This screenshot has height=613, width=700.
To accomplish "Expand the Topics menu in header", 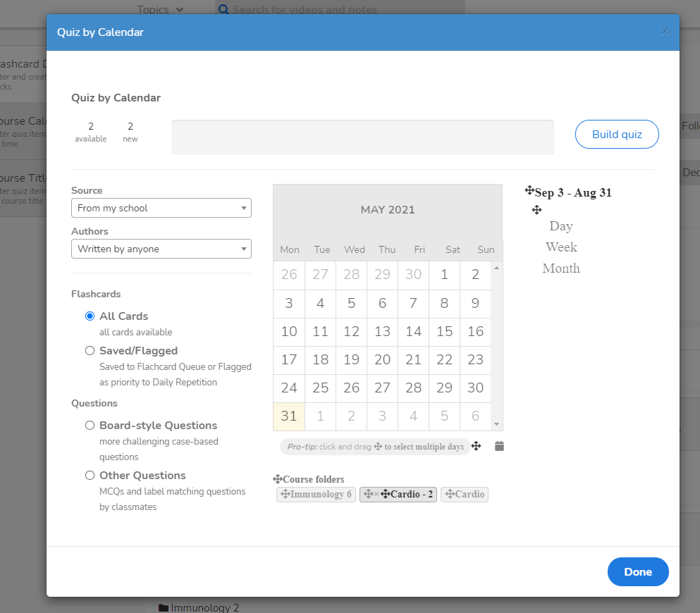I will click(x=160, y=10).
